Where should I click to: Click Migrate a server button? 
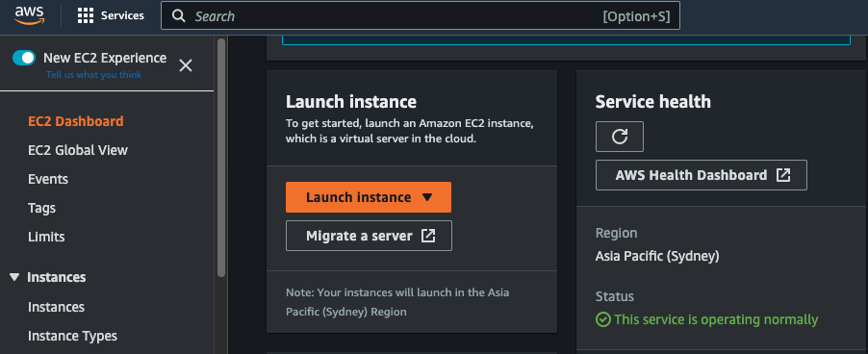point(369,236)
